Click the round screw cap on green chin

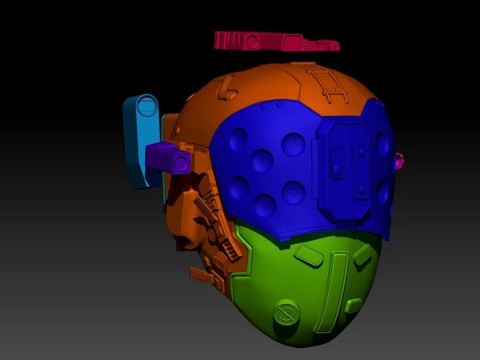pos(287,312)
